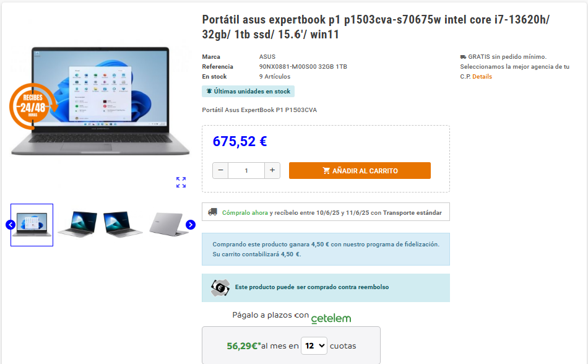Image resolution: width=588 pixels, height=364 pixels.
Task: Select the first laptop front-view thumbnail
Action: 32,225
